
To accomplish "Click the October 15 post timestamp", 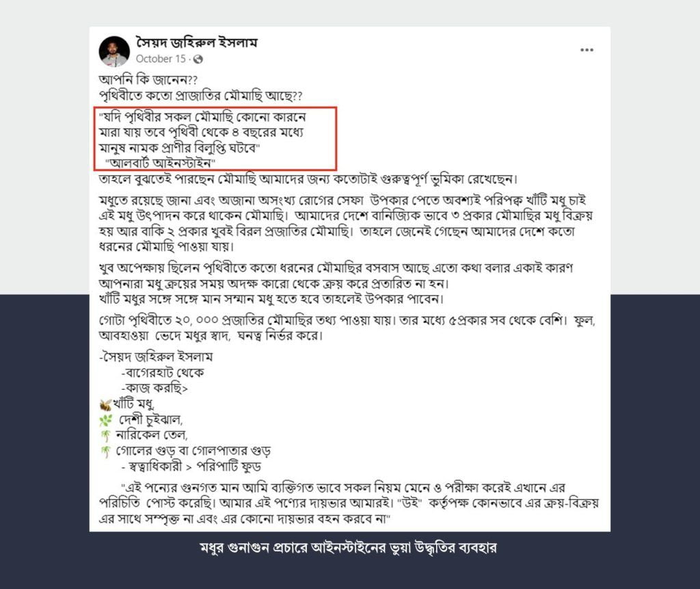I will pyautogui.click(x=160, y=59).
